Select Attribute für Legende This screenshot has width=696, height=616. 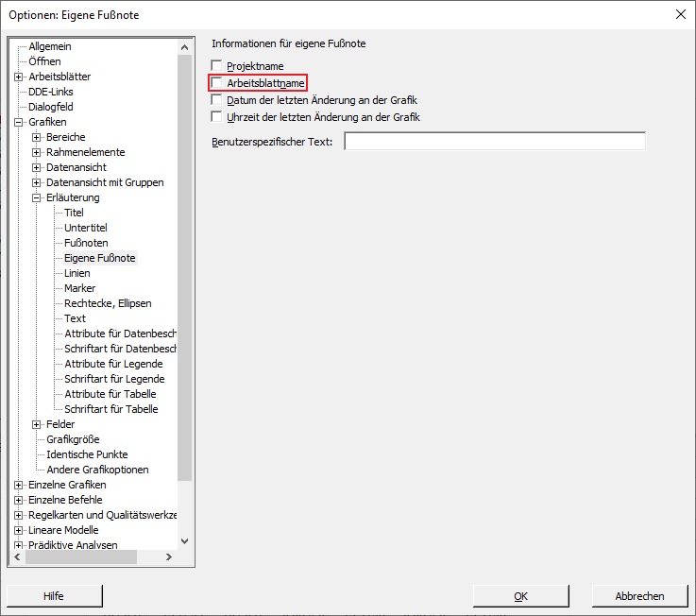(113, 364)
